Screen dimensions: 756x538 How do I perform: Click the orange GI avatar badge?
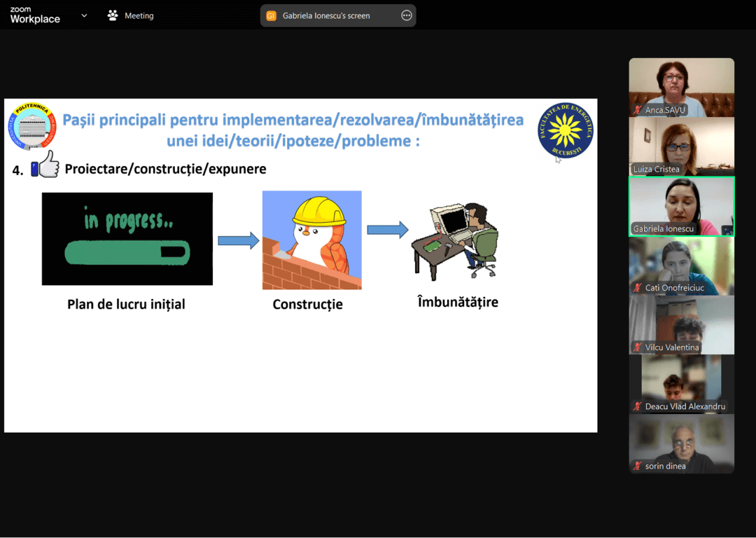click(x=272, y=15)
